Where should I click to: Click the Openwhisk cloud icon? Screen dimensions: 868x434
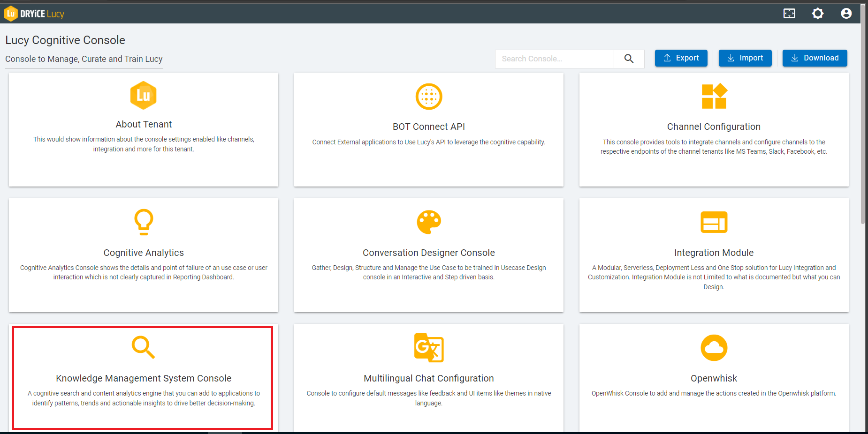714,348
